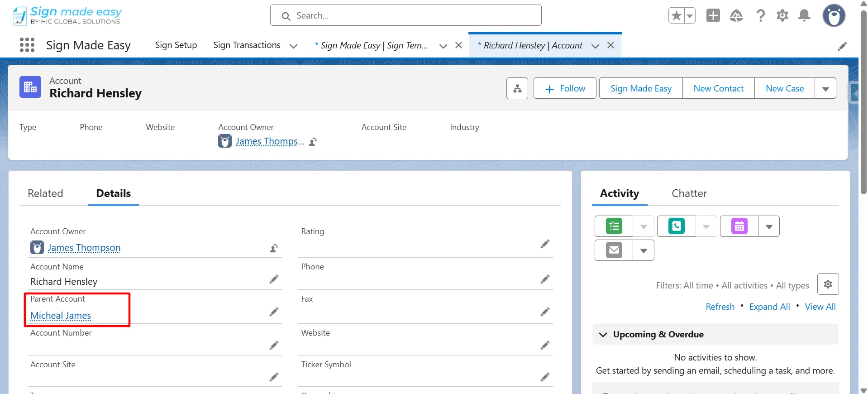Open the Sign Setup nav item
The height and width of the screenshot is (394, 868).
click(176, 45)
